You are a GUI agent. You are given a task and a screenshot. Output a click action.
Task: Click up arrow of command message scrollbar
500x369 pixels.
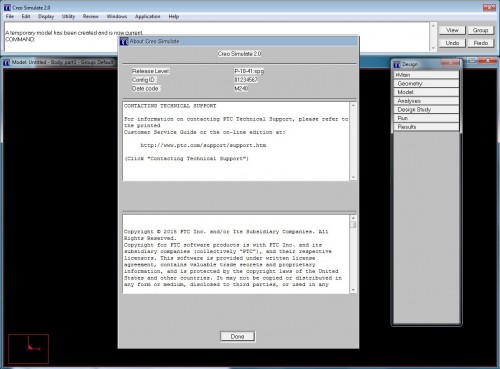tap(433, 26)
